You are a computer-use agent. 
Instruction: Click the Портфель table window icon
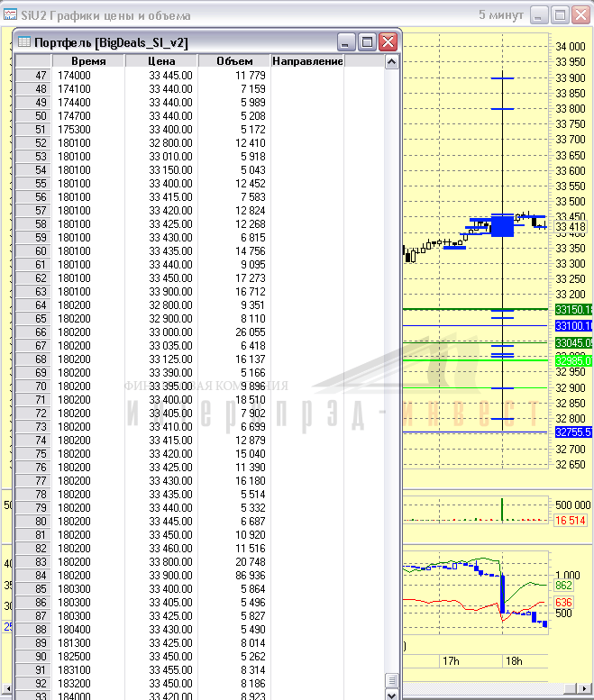(24, 42)
